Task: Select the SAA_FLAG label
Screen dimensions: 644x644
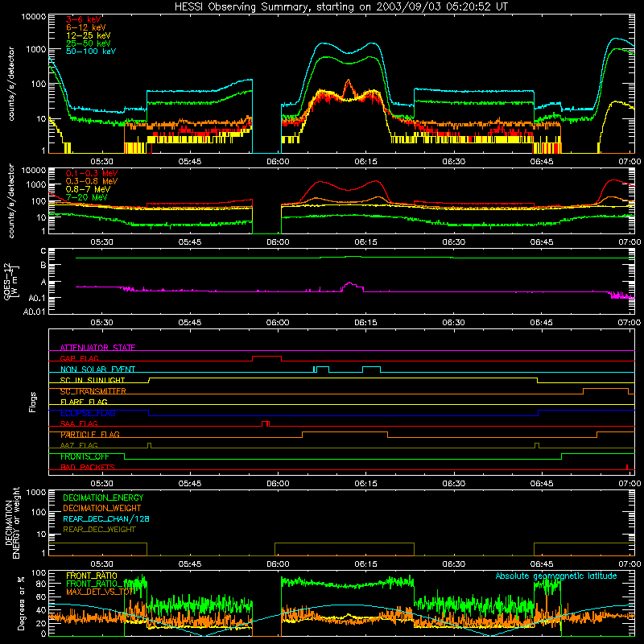Action: point(79,423)
